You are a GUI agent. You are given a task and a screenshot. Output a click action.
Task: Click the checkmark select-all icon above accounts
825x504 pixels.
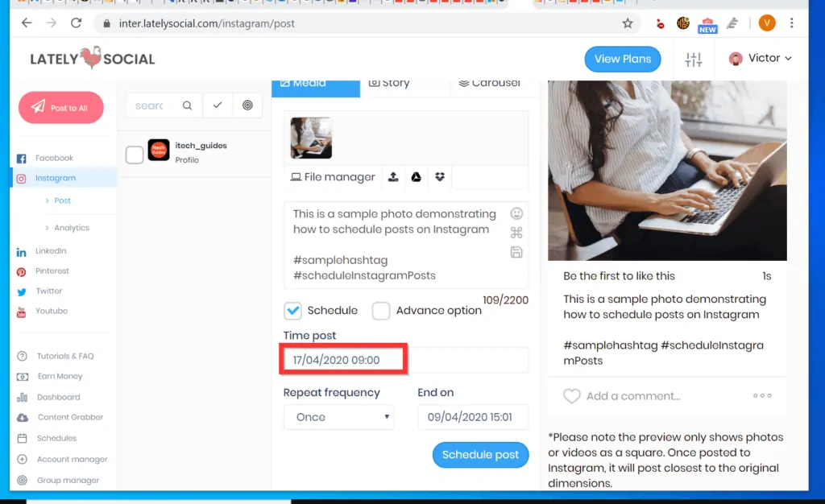pos(216,105)
